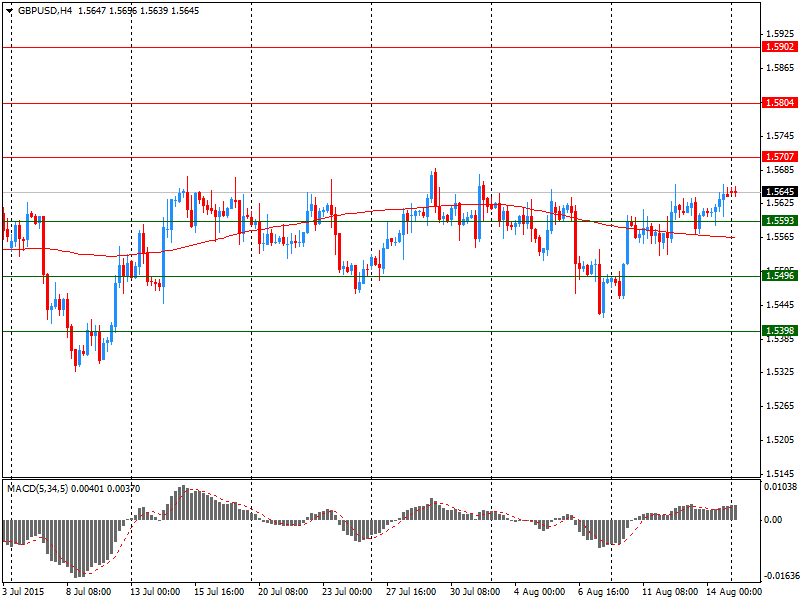Select the 15 Jul 16:00 time label
The width and height of the screenshot is (800, 600).
[x=219, y=592]
